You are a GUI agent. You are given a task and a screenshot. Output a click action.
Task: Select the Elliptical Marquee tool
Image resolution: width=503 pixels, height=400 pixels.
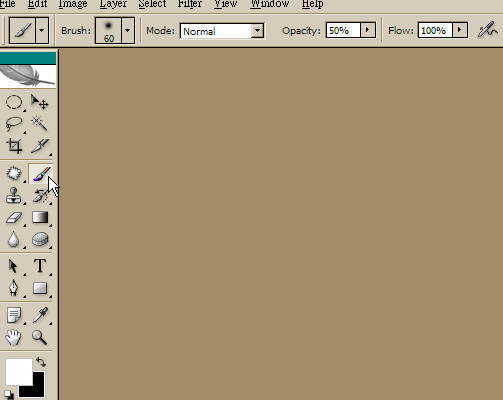pyautogui.click(x=14, y=102)
